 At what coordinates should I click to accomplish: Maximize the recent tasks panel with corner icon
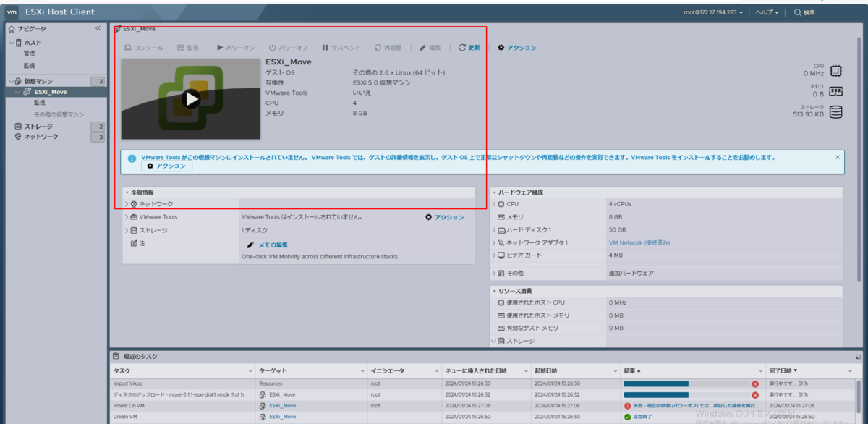click(858, 357)
